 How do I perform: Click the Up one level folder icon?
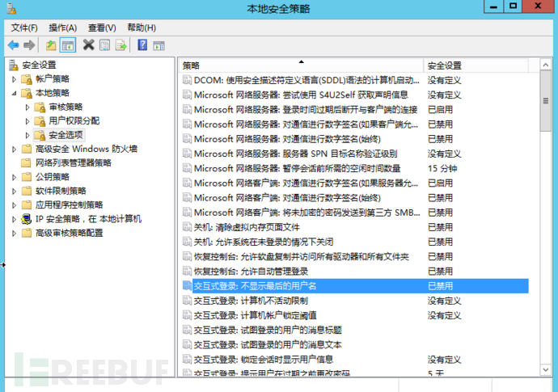coord(51,45)
